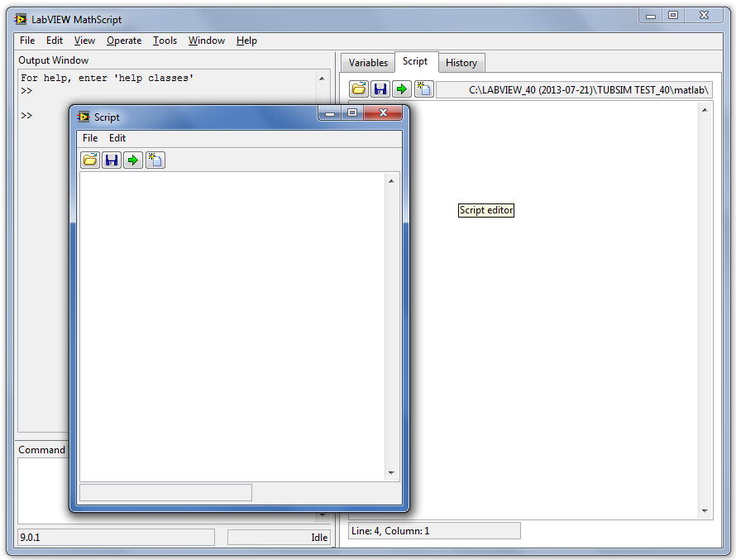Click the Command Window input box

tap(42, 491)
